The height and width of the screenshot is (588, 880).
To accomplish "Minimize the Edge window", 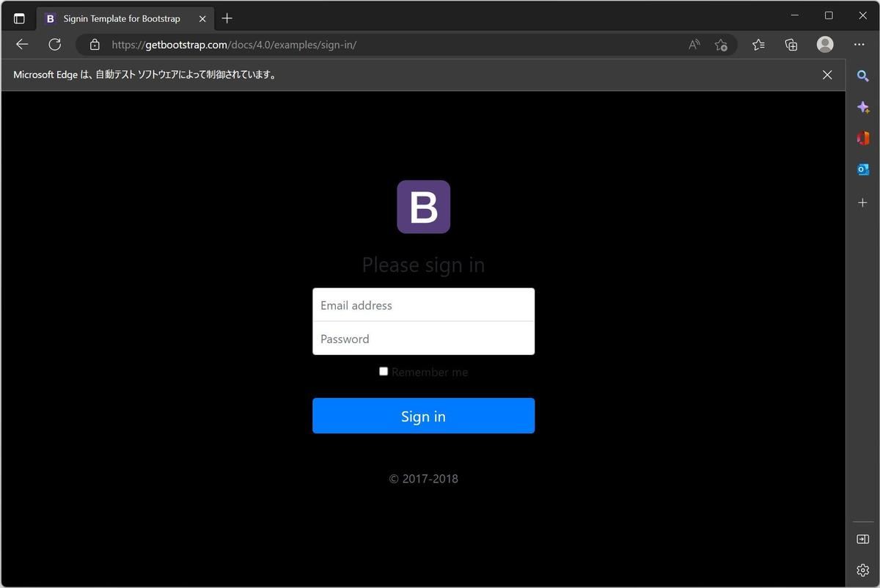I will pyautogui.click(x=795, y=15).
